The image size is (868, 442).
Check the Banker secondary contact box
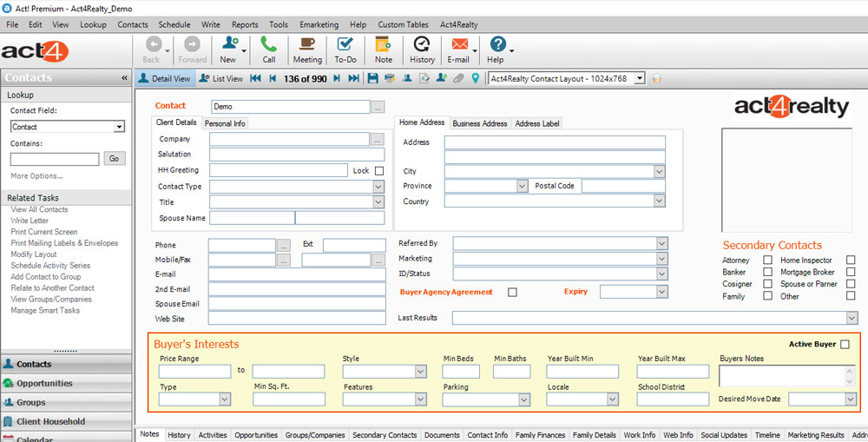point(768,272)
